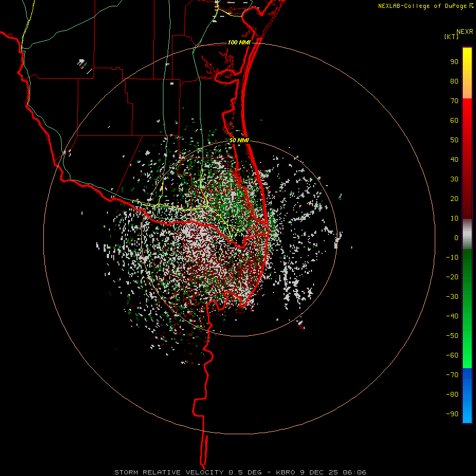Click the -60 knot legend value

452,355
